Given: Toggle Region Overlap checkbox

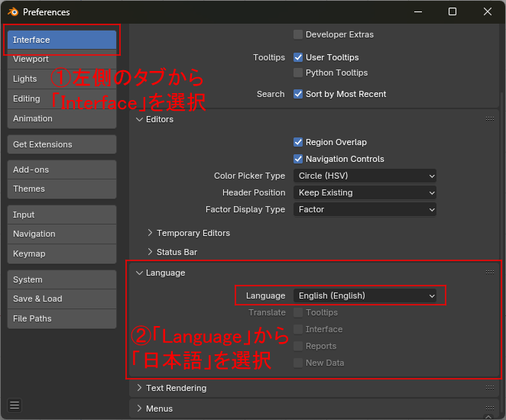Looking at the screenshot, I should coord(298,142).
